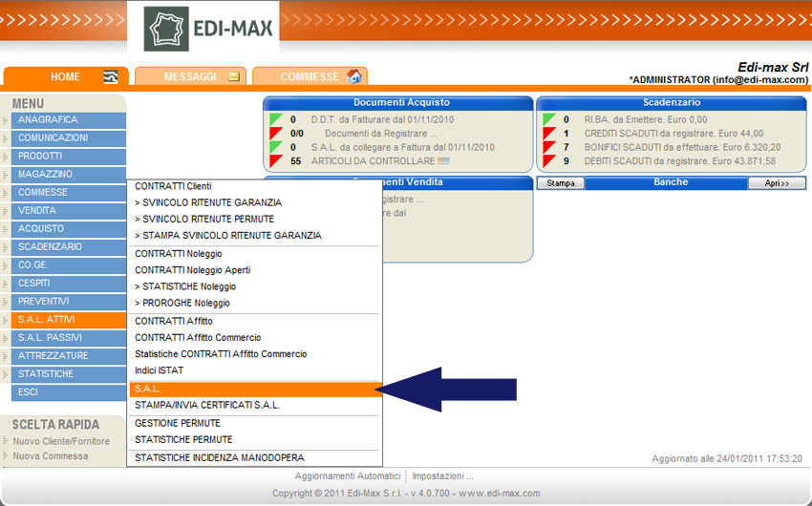Click the red flag beside ARTICOLI DA CONTROLLARE

pyautogui.click(x=276, y=161)
